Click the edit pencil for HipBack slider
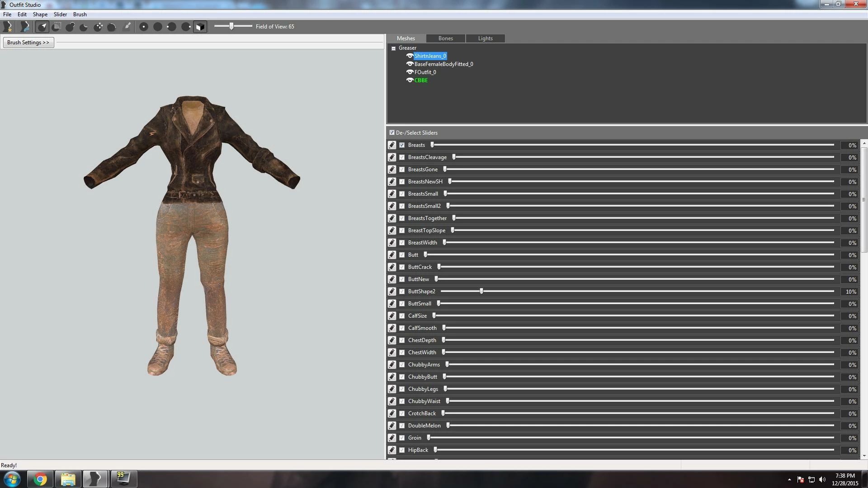 coord(392,450)
